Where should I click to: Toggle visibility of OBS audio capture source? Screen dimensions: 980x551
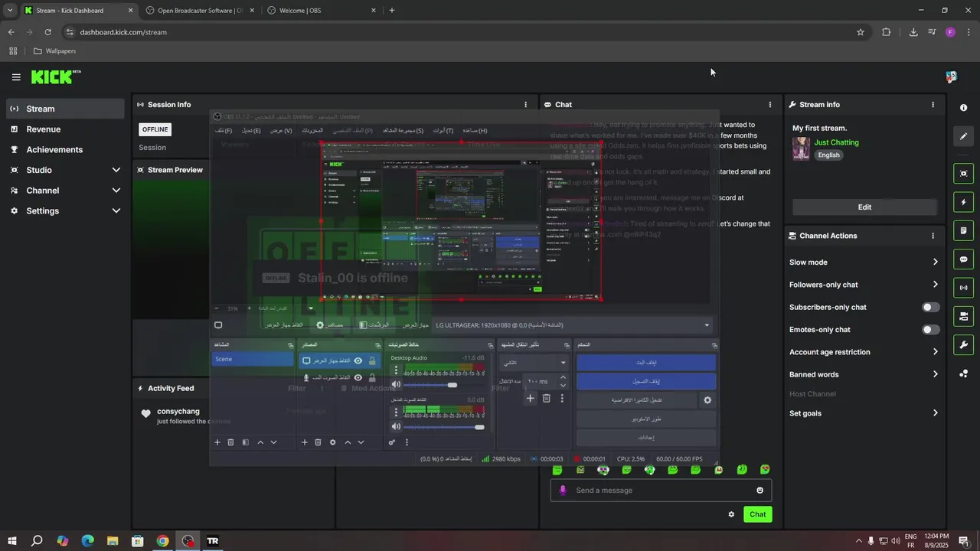(x=358, y=378)
